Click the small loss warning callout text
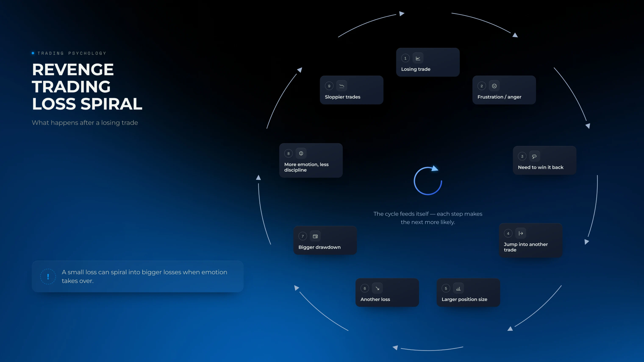Image resolution: width=644 pixels, height=362 pixels. (144, 276)
